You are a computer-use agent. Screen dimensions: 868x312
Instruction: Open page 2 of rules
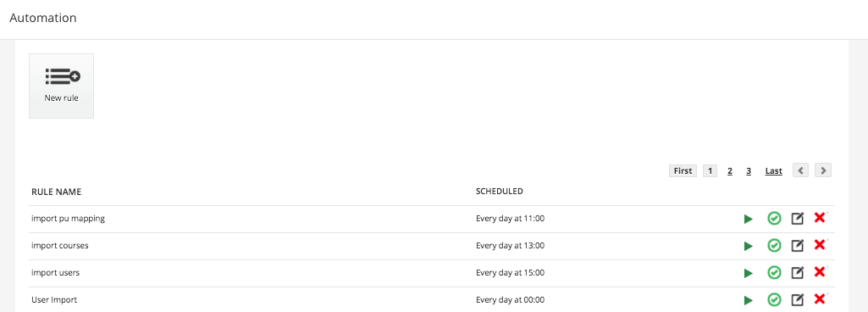click(x=730, y=171)
